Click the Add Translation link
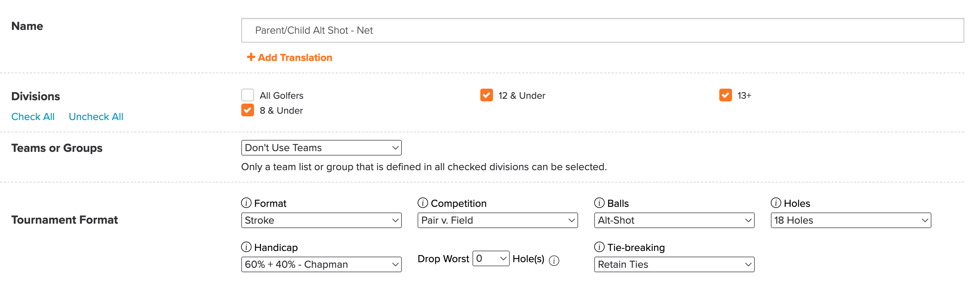The height and width of the screenshot is (282, 980). tap(289, 58)
